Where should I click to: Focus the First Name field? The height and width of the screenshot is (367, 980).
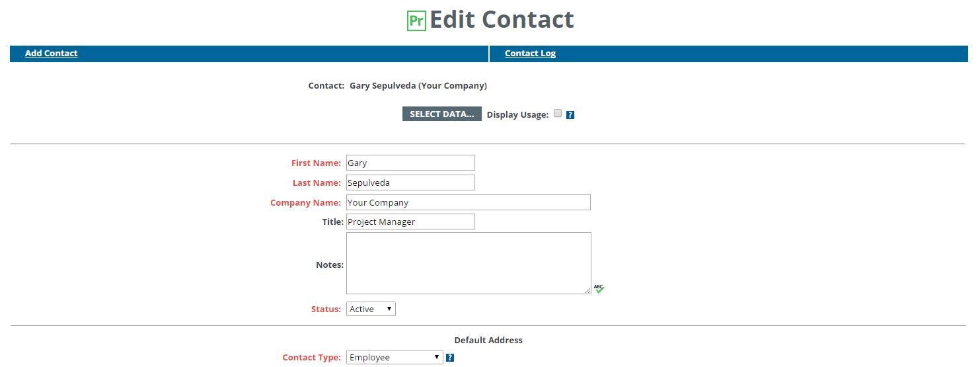click(x=410, y=163)
